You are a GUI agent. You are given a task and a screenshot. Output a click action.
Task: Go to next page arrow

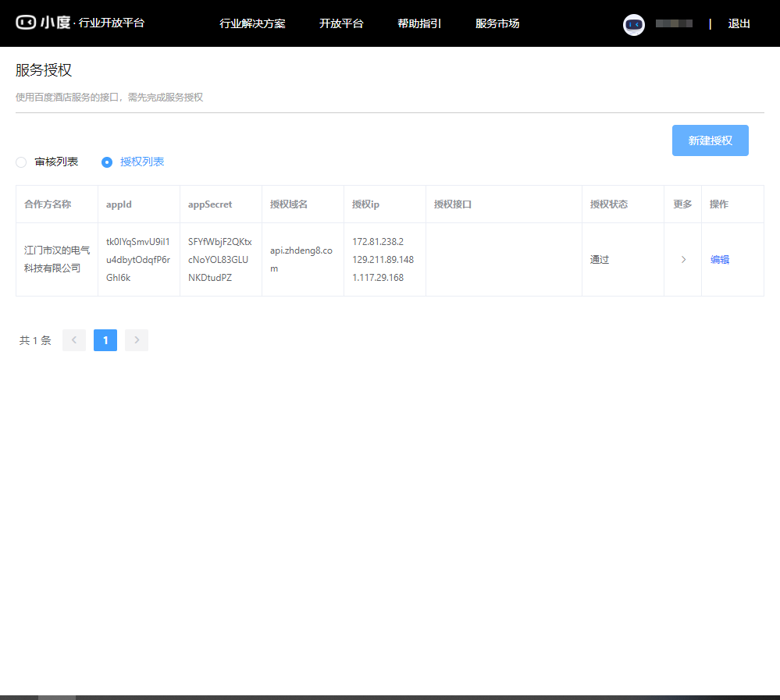tap(137, 340)
